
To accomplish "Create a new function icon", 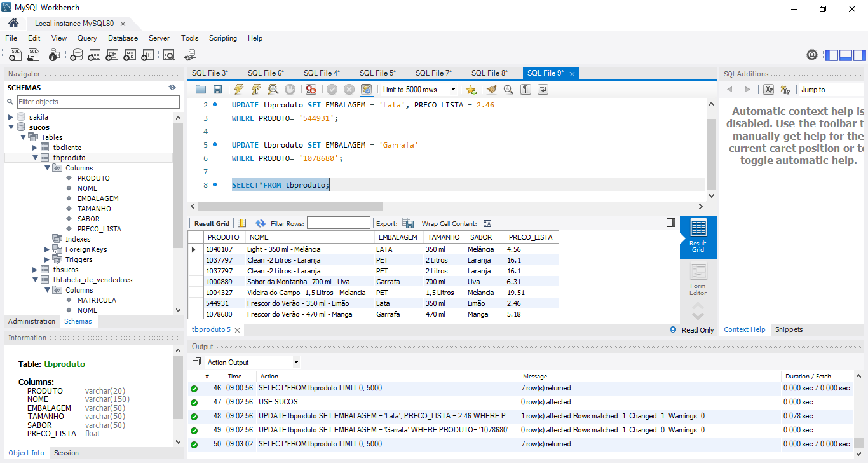I will point(147,55).
